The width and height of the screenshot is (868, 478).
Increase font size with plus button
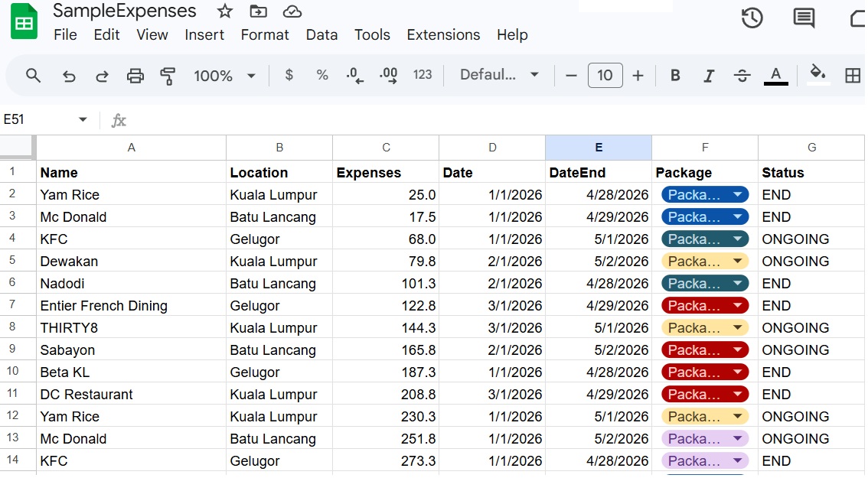(638, 75)
